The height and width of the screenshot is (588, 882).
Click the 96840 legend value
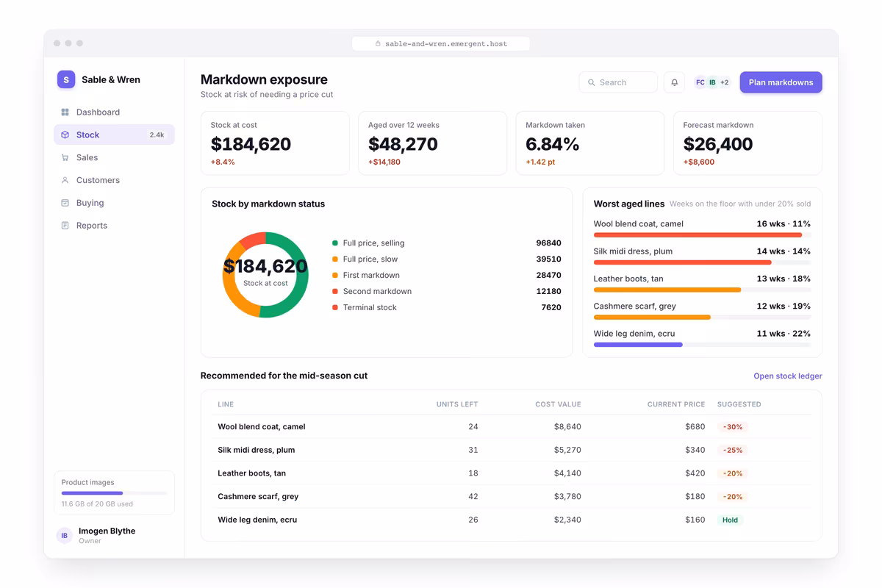click(548, 243)
